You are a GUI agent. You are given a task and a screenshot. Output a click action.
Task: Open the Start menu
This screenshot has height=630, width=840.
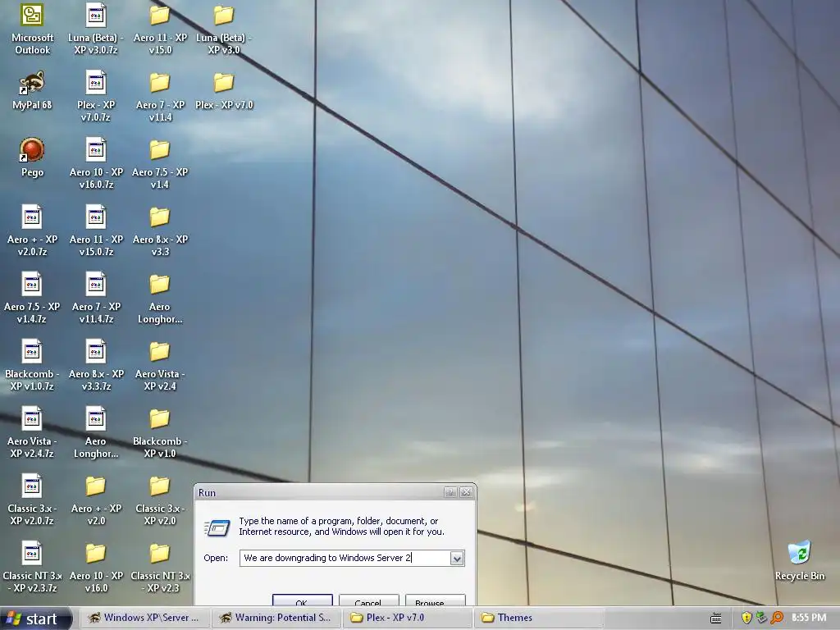[x=35, y=619]
